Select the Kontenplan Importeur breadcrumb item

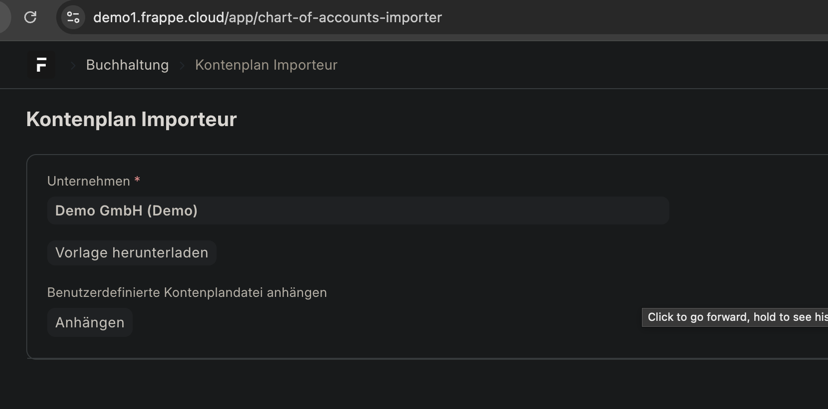[x=266, y=65]
